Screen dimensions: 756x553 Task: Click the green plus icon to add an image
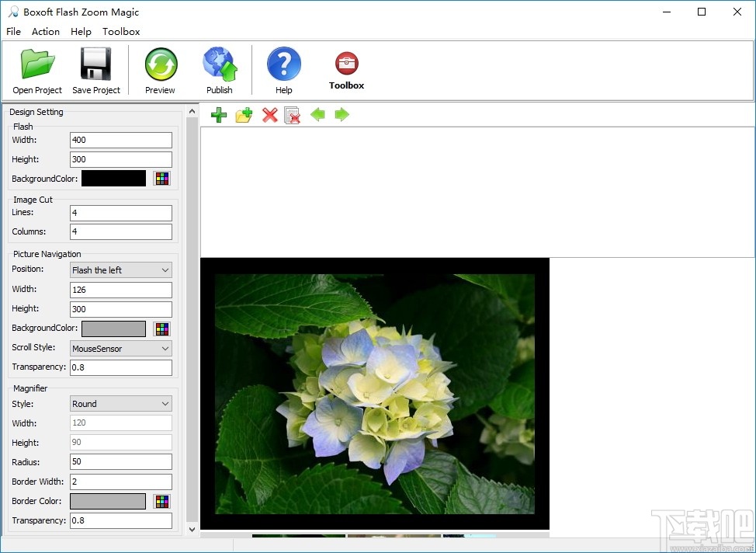tap(218, 114)
